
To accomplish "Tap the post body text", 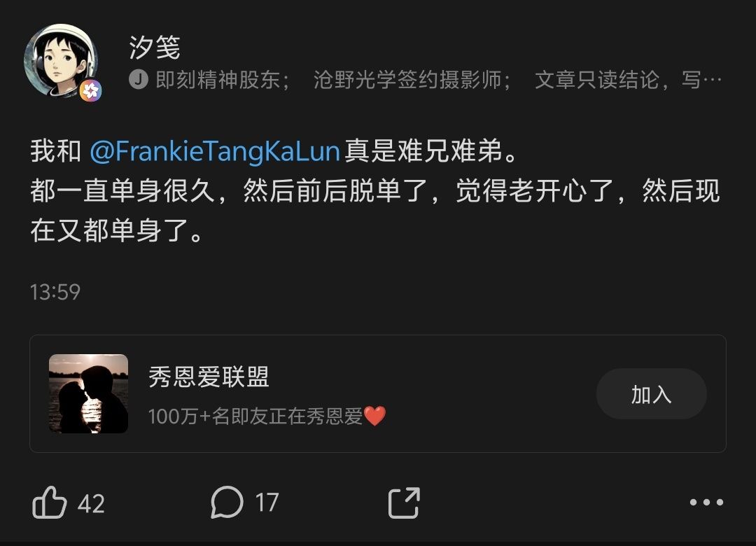I will pyautogui.click(x=375, y=190).
